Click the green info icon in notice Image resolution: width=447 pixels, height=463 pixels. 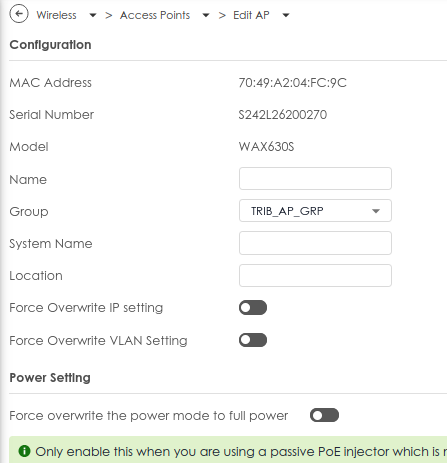(24, 451)
